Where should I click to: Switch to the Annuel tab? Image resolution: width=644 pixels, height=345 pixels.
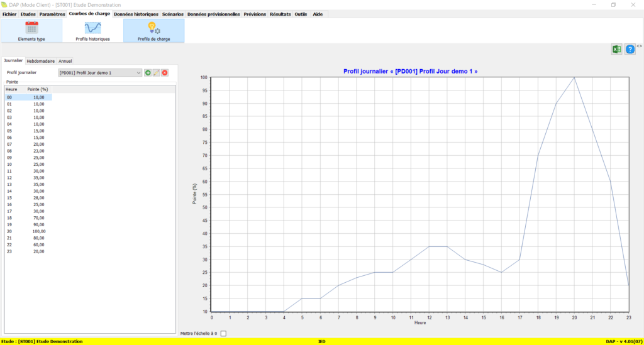[65, 61]
